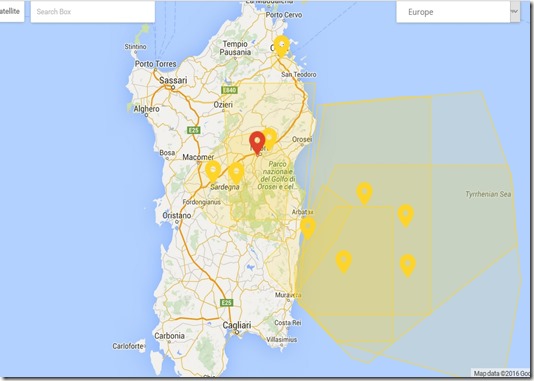Click the Sassari city label
This screenshot has height=381, width=534.
tap(173, 80)
